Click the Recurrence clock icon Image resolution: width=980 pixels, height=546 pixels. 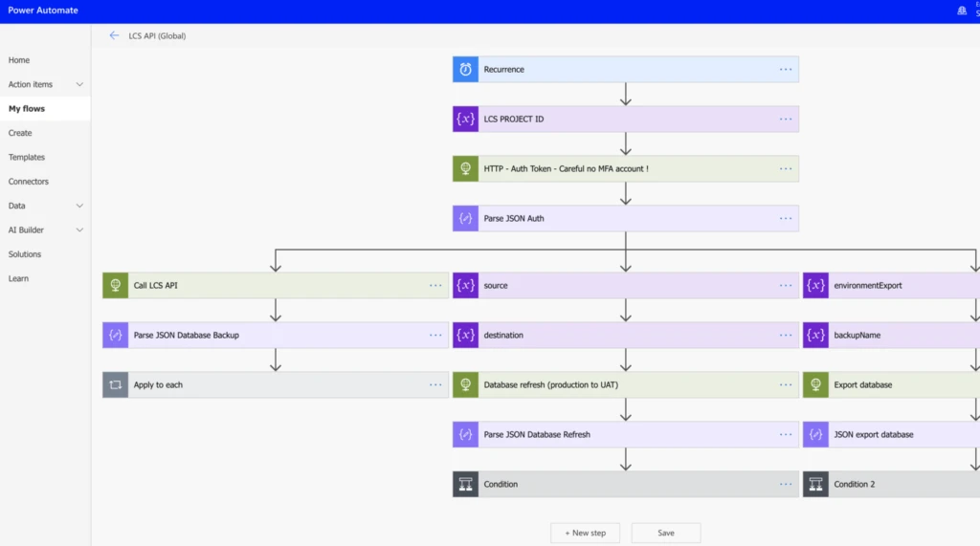pos(465,70)
